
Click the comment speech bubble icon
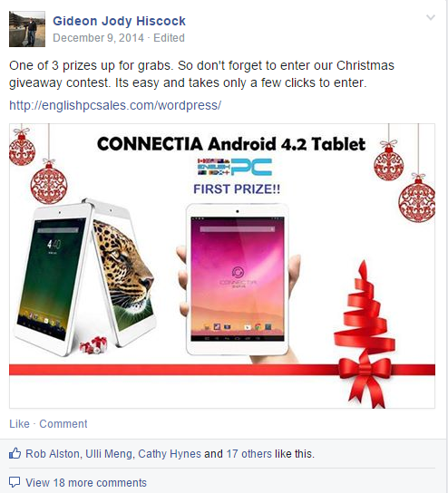pos(15,482)
